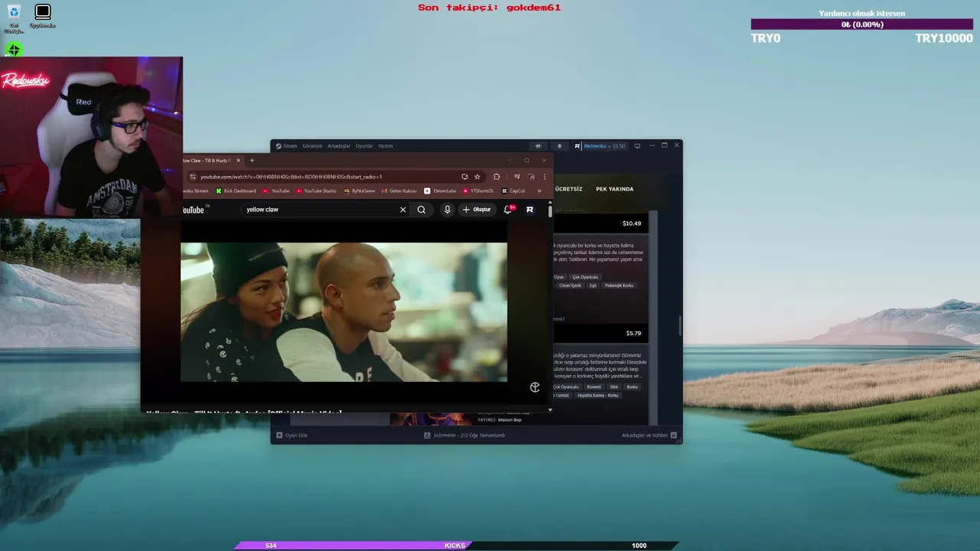Viewport: 980px width, 551px height.
Task: Click Hayatta Kalma - Korku tag
Action: point(598,396)
